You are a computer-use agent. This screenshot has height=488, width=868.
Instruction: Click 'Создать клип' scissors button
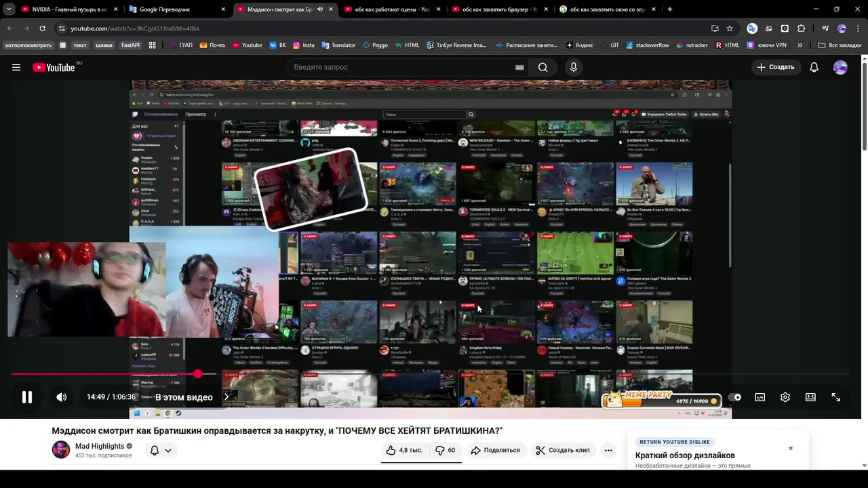[x=563, y=450]
